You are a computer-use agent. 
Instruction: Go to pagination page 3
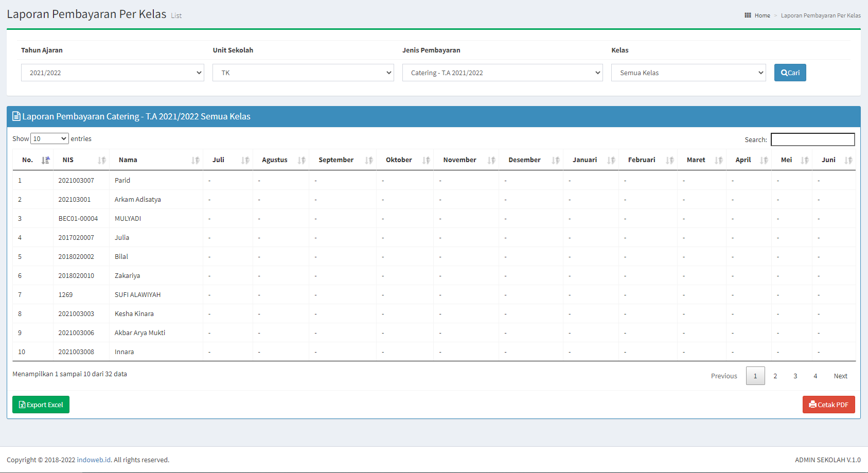(795, 376)
